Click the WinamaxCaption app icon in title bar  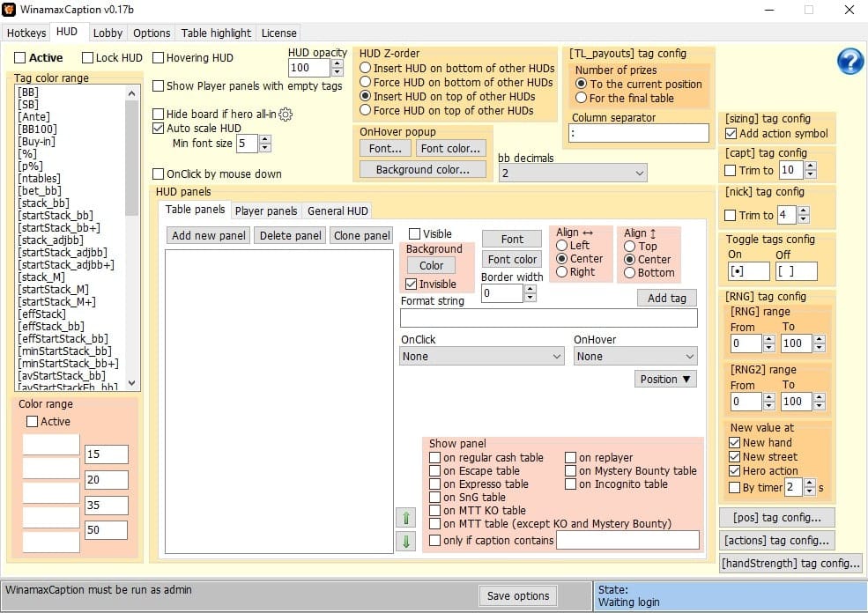(x=9, y=10)
